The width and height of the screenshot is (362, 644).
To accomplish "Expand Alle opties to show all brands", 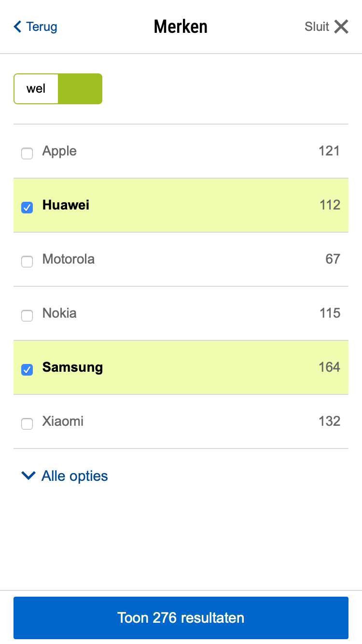I will (x=74, y=476).
